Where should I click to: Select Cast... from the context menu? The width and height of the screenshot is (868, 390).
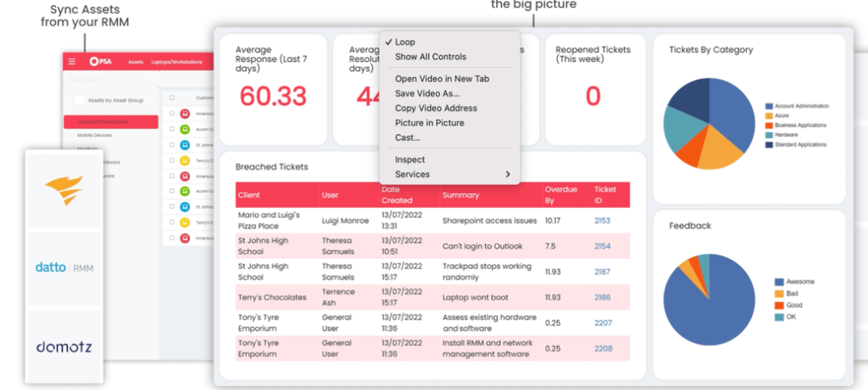coord(449,137)
